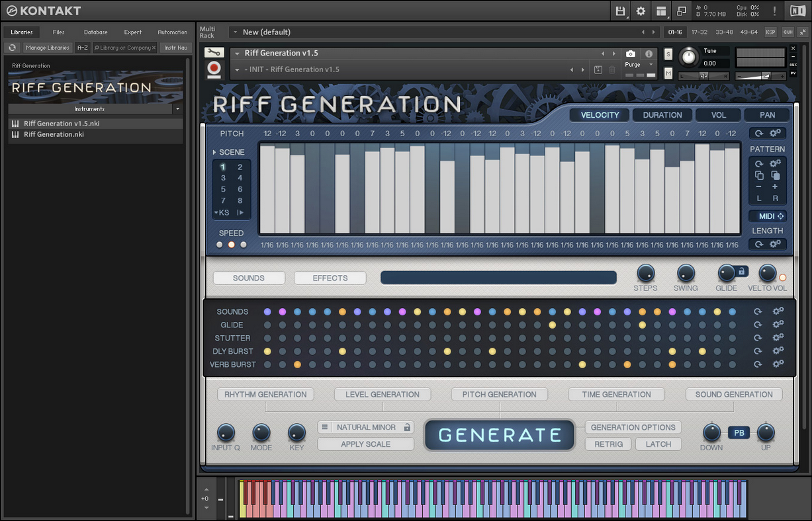The height and width of the screenshot is (521, 812).
Task: Copy the pattern icon
Action: tap(759, 175)
